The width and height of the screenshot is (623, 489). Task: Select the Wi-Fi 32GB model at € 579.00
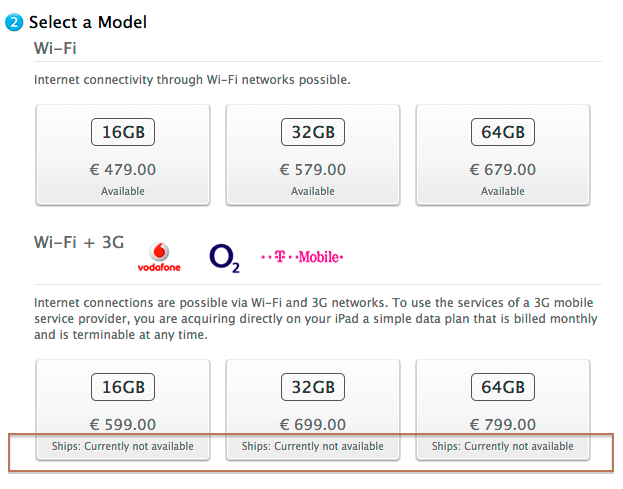pyautogui.click(x=313, y=155)
